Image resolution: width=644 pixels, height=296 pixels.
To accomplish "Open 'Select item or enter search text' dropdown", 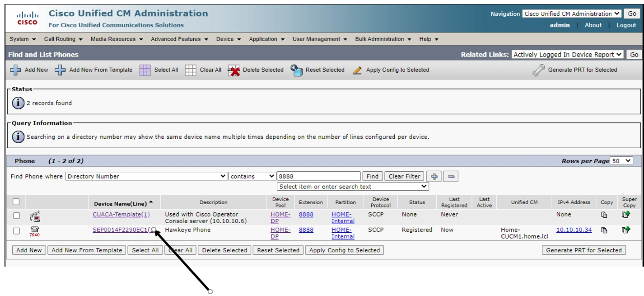I will [353, 187].
